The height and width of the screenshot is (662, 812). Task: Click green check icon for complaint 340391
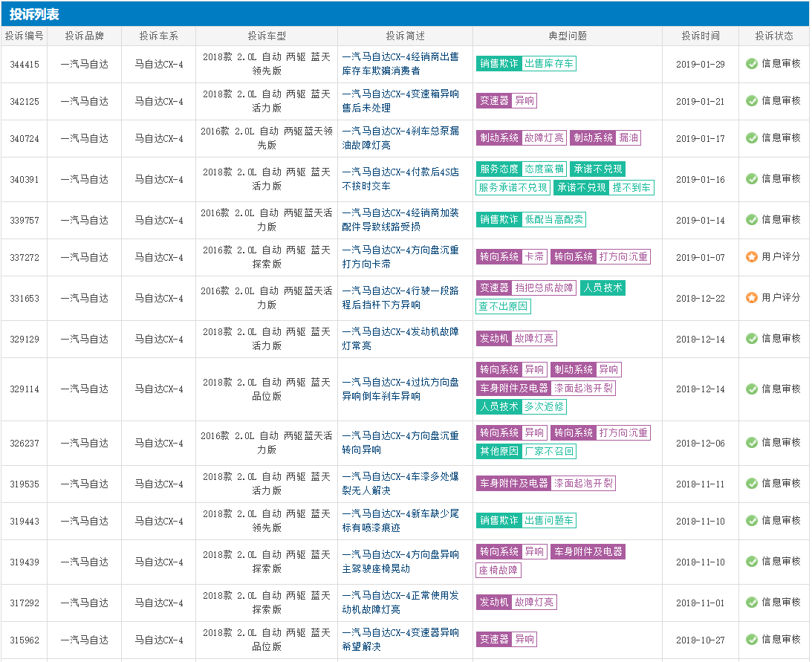[x=751, y=179]
